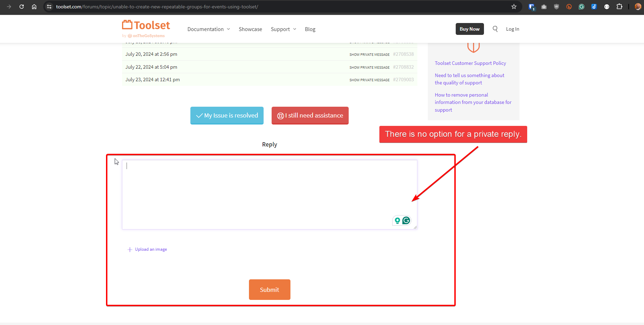The height and width of the screenshot is (325, 644).
Task: Show private message for July 20 post
Action: 369,54
